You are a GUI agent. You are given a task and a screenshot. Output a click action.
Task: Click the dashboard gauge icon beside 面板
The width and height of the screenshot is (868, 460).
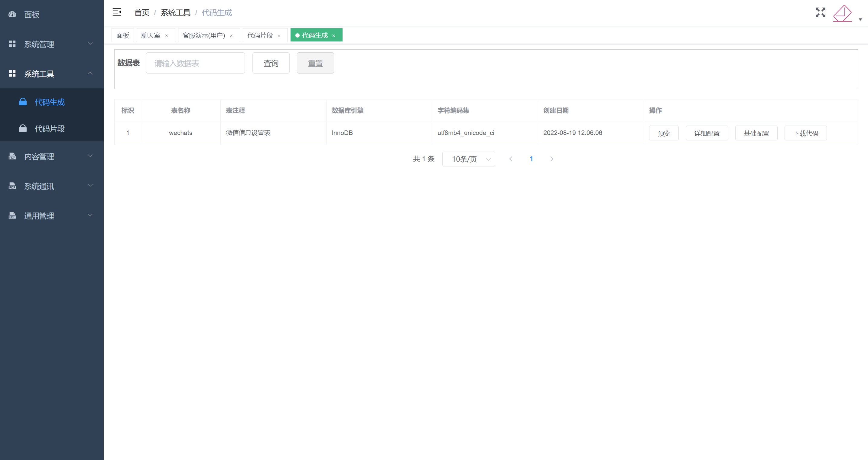click(x=12, y=14)
